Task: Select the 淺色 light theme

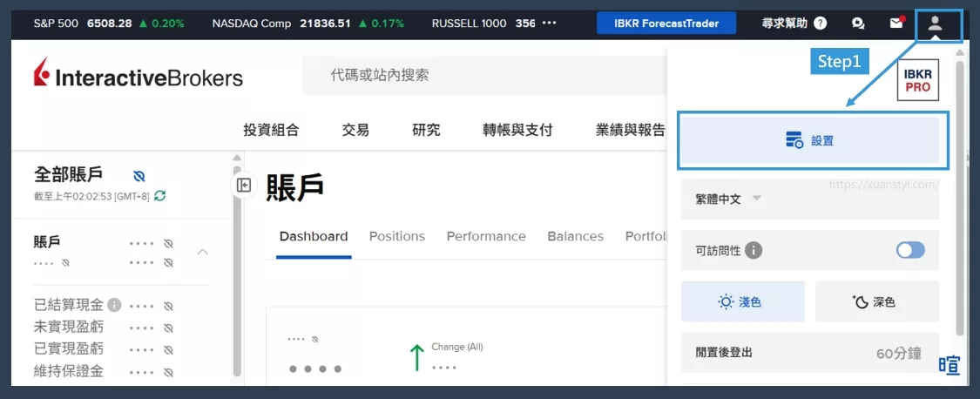Action: tap(742, 302)
